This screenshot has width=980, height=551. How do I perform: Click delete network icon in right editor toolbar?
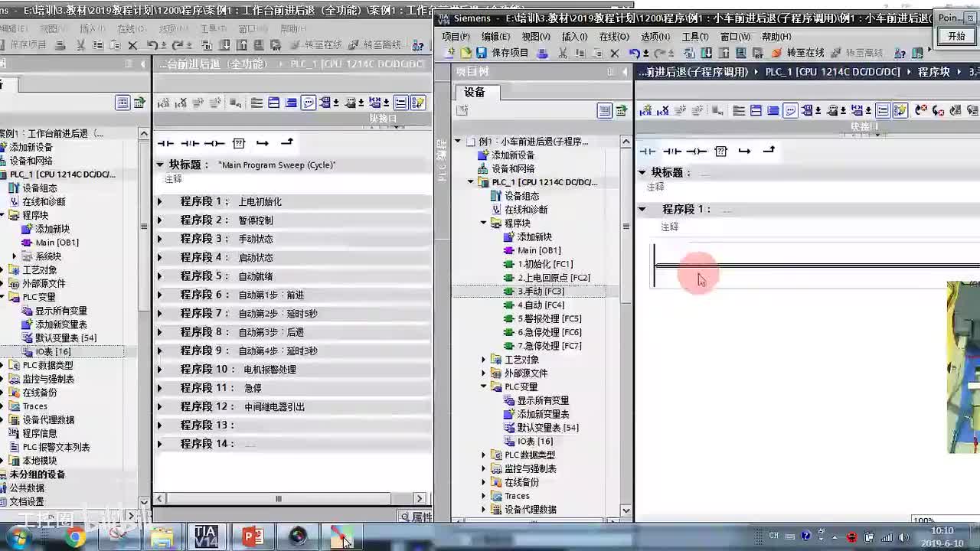664,110
